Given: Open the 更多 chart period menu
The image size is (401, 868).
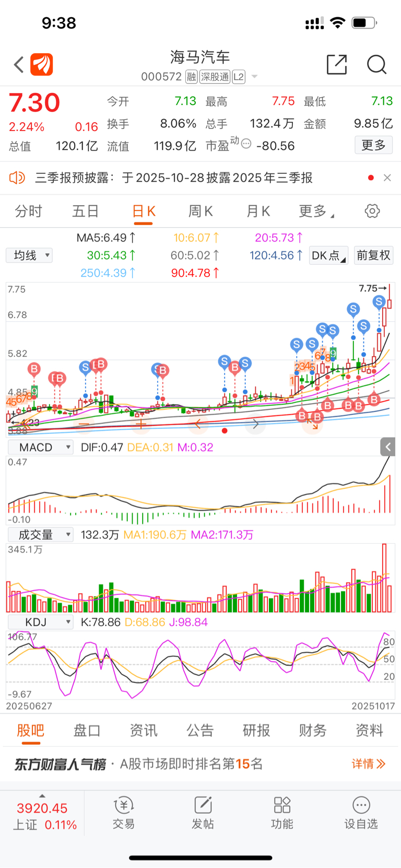Looking at the screenshot, I should [316, 211].
